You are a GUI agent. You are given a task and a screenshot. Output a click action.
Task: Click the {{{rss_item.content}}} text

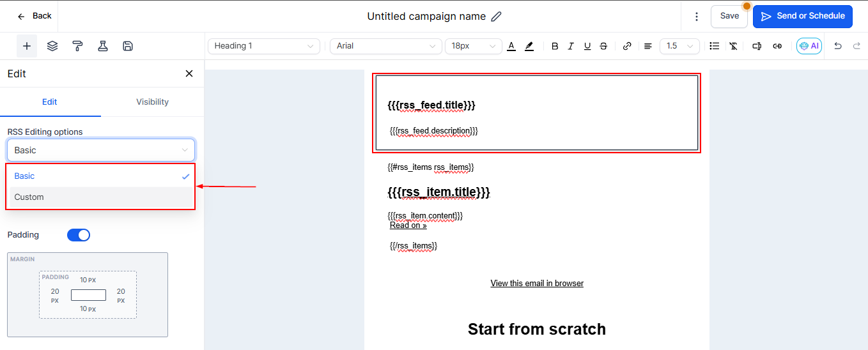pos(425,216)
